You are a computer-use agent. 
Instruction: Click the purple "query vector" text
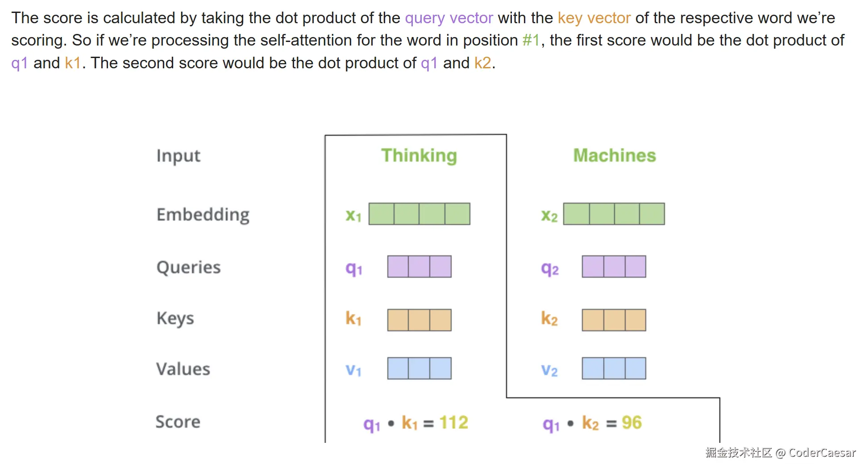449,18
